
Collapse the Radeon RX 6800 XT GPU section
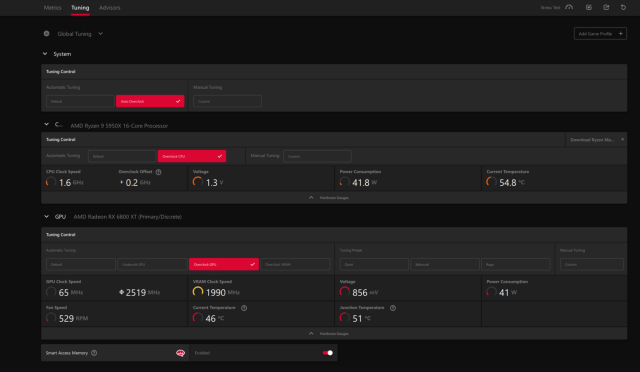(47, 216)
